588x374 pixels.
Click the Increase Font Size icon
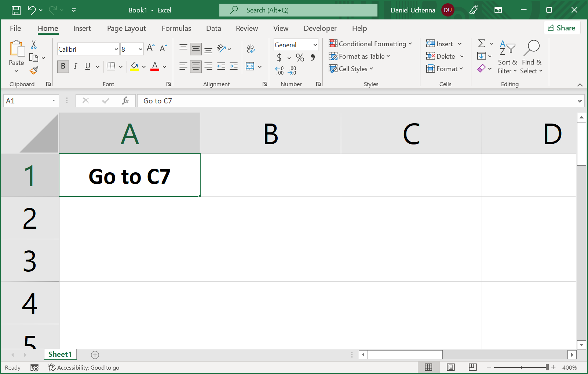tap(150, 48)
